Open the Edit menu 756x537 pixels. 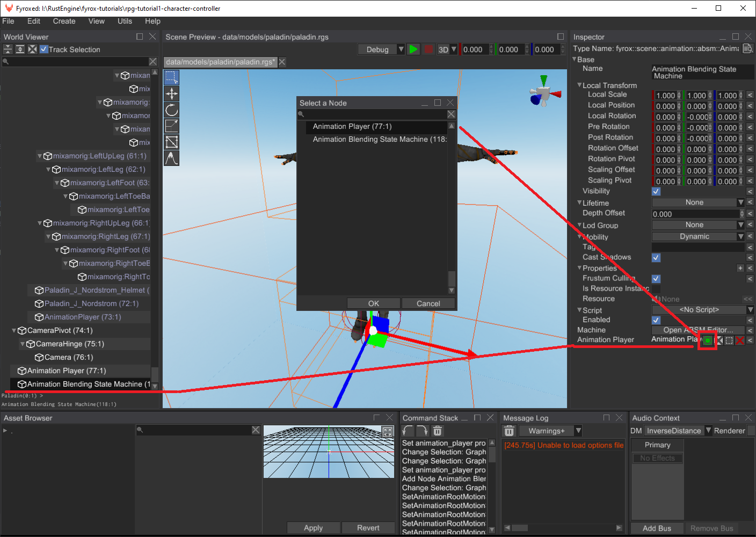(x=34, y=21)
